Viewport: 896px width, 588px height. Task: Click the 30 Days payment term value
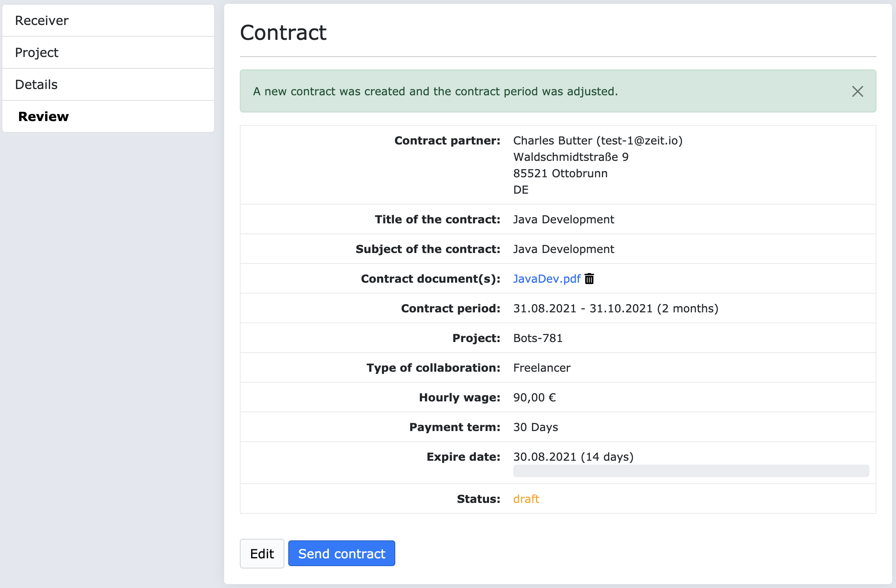(535, 427)
